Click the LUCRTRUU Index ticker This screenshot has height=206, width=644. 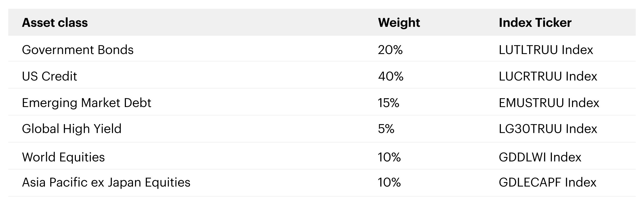point(548,76)
